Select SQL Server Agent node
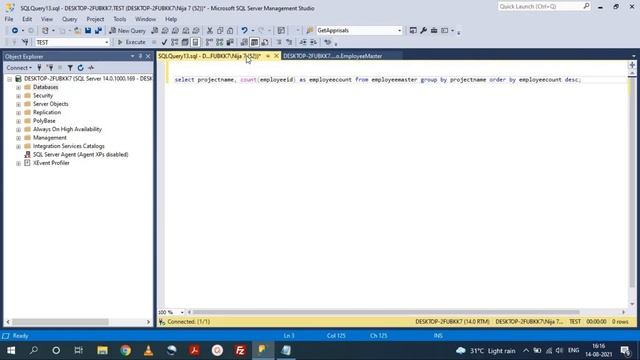The image size is (640, 360). pyautogui.click(x=80, y=155)
